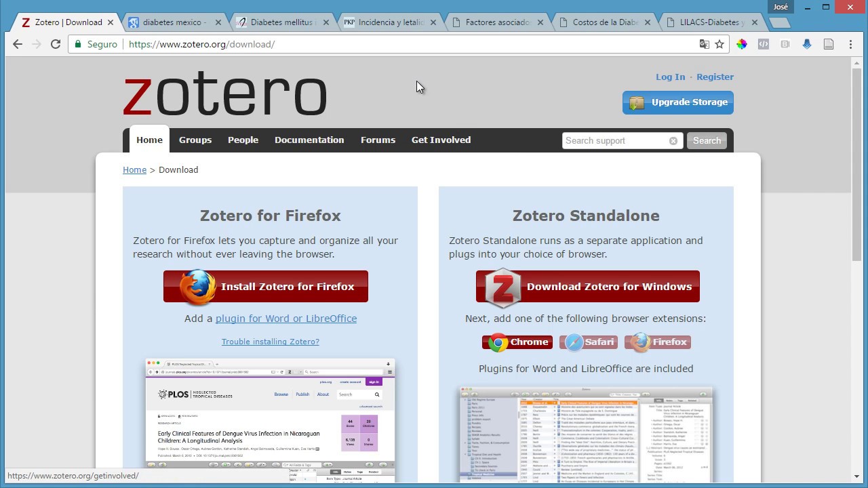Open the People navigation item
Screen dimensions: 868x488
tap(243, 140)
